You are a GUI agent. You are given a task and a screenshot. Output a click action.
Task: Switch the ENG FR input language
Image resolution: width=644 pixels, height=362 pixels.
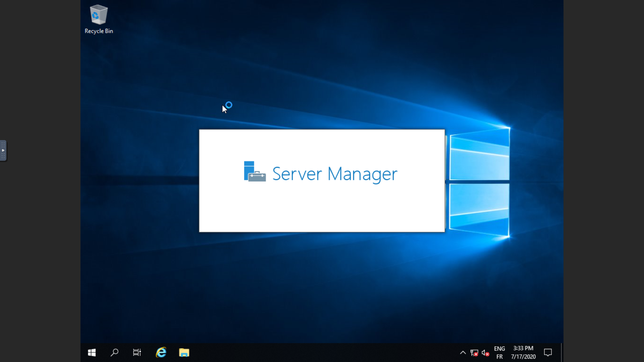(500, 352)
